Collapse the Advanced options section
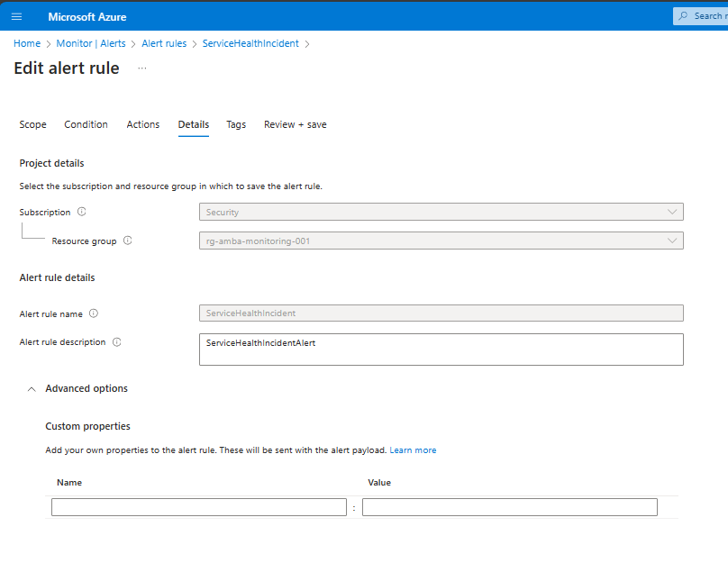Image resolution: width=728 pixels, height=563 pixels. point(32,389)
